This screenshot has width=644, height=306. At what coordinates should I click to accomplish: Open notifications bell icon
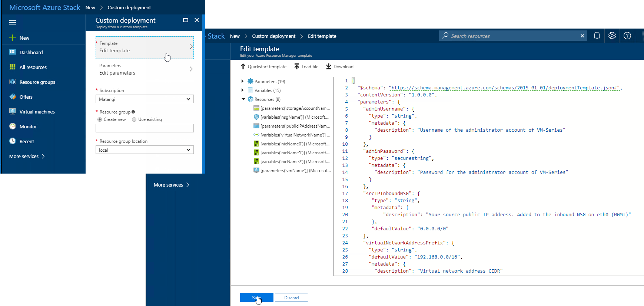597,36
